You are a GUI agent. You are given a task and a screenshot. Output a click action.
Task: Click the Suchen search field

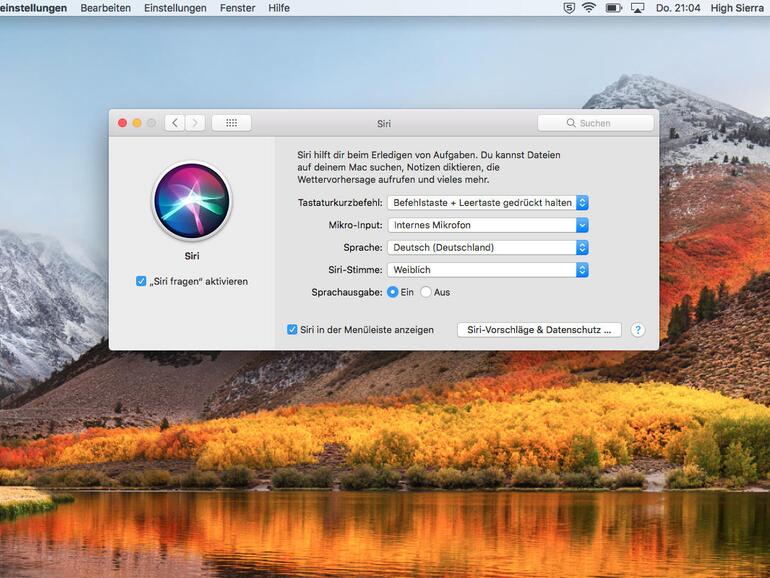596,123
